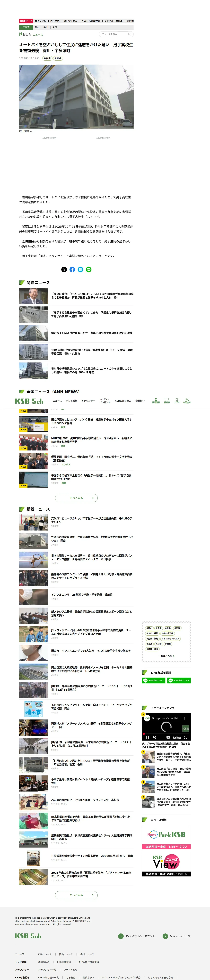Click もっとみる under 全国ニュース
Viewport: 210px width, 980px height.
coord(76,498)
